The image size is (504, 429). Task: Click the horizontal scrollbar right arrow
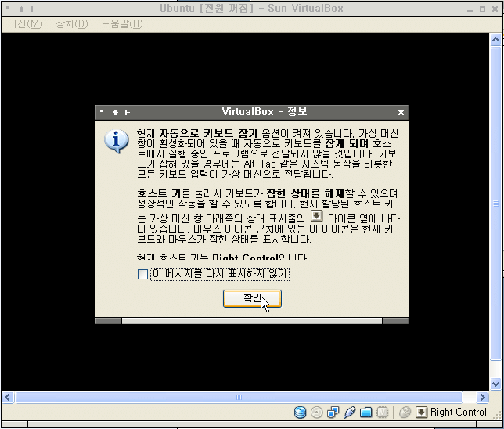point(482,398)
